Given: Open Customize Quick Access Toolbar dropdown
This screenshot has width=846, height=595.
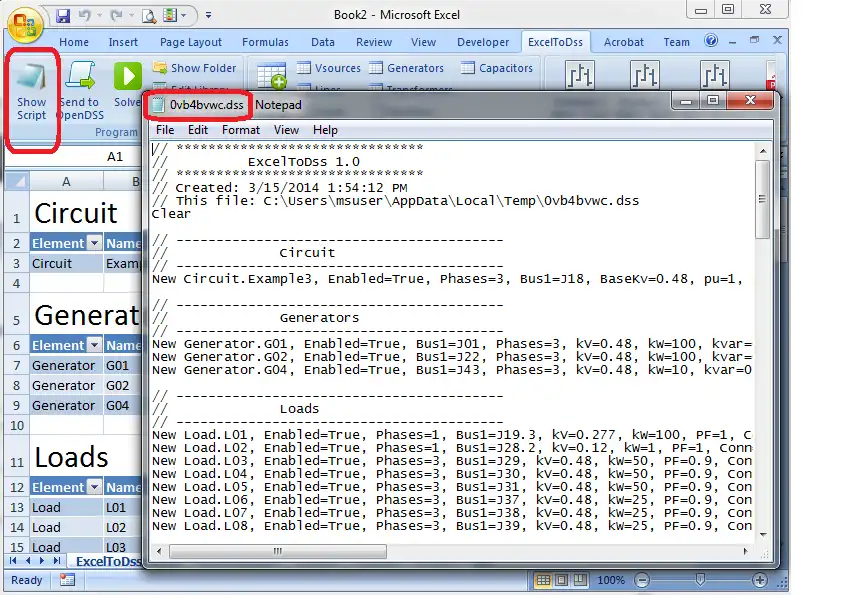Looking at the screenshot, I should pos(208,16).
